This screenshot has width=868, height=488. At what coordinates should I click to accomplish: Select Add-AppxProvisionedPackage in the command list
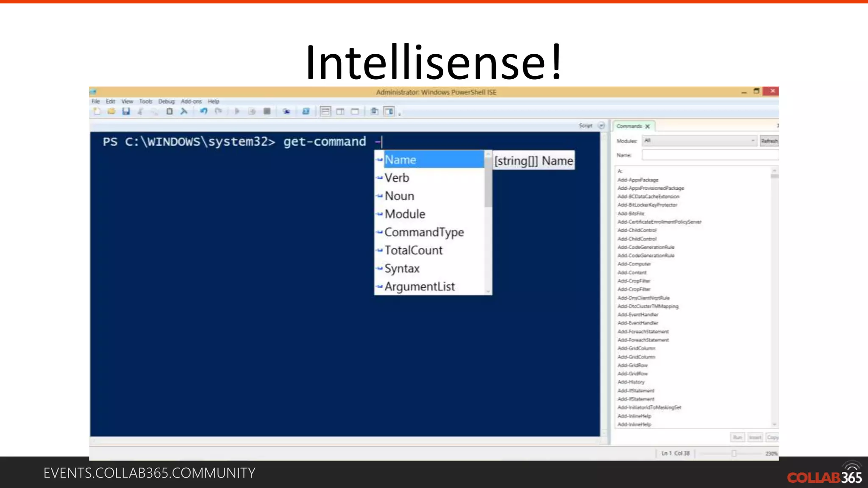(x=651, y=188)
